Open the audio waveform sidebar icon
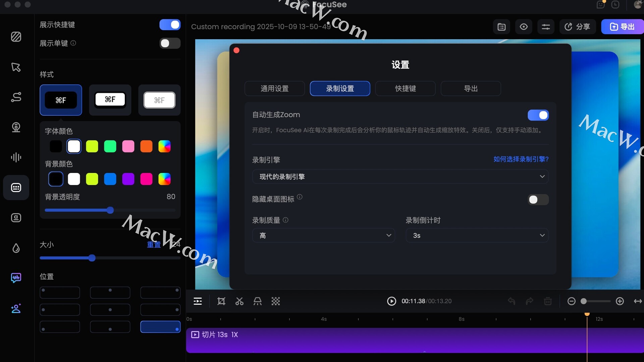This screenshot has width=644, height=362. tap(16, 157)
